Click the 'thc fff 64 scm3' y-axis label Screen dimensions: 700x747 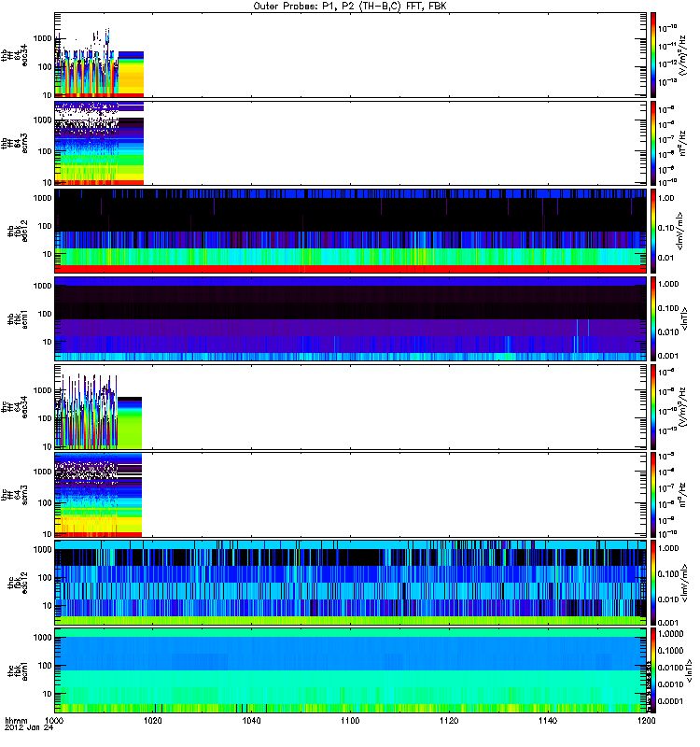pyautogui.click(x=14, y=495)
